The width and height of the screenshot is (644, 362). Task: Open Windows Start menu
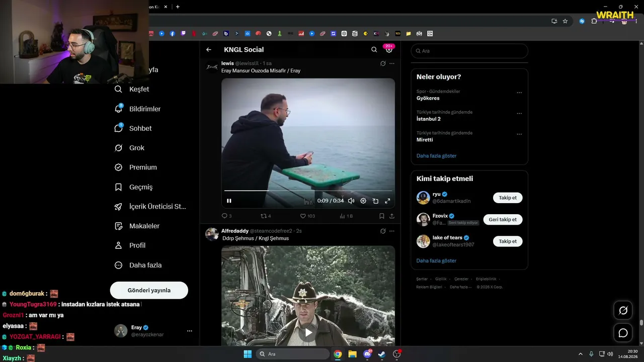(248, 354)
